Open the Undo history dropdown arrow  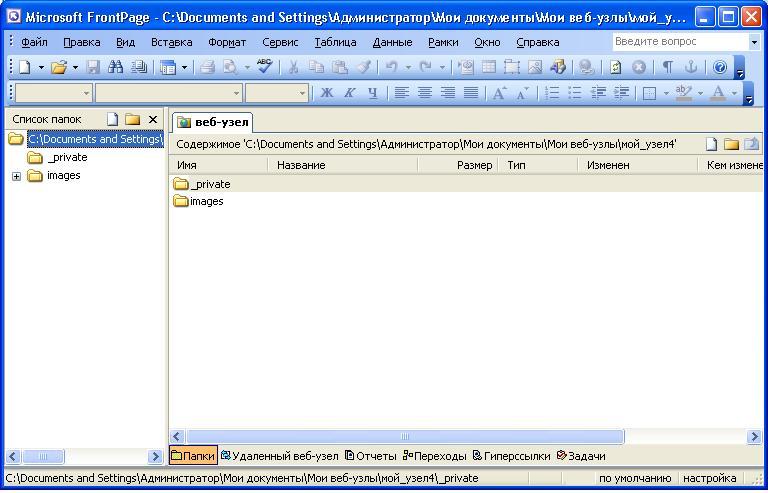[x=408, y=67]
